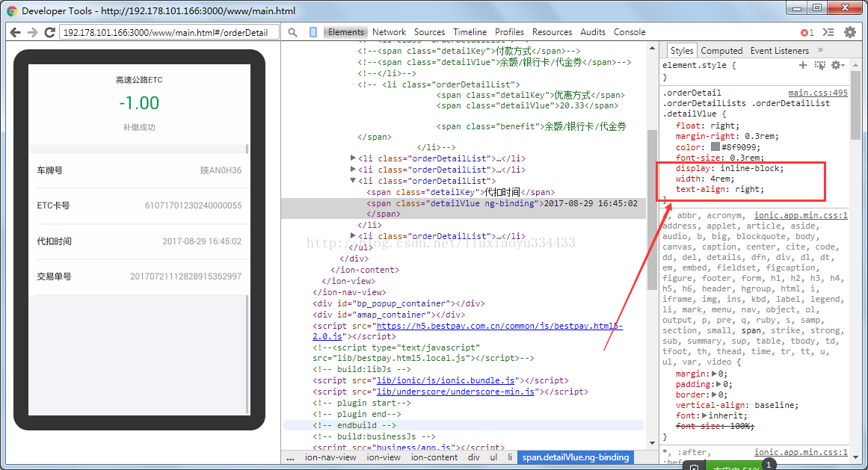Viewport: 868px width, 470px height.
Task: Click 车牌号 row in page preview
Action: point(139,170)
